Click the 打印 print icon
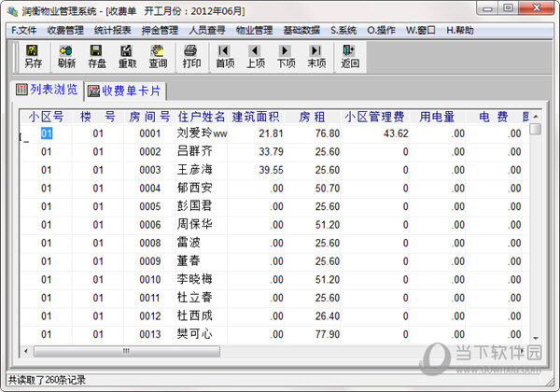 click(191, 57)
